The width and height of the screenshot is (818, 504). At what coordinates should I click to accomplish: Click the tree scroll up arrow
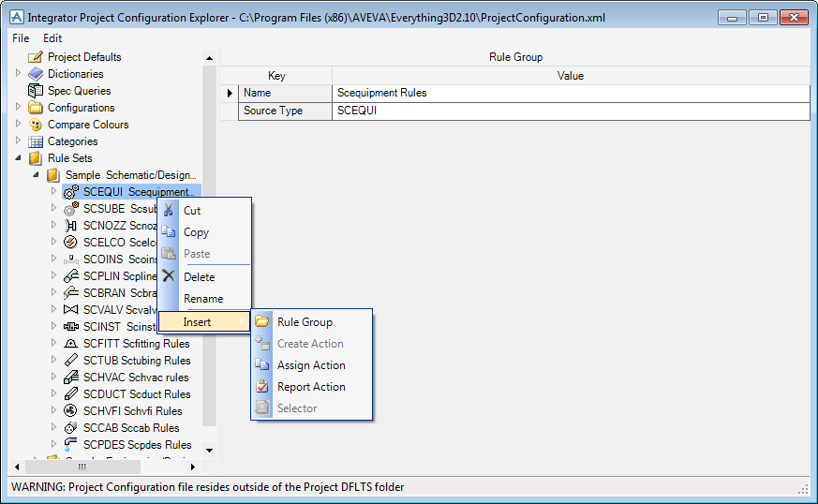(x=209, y=58)
